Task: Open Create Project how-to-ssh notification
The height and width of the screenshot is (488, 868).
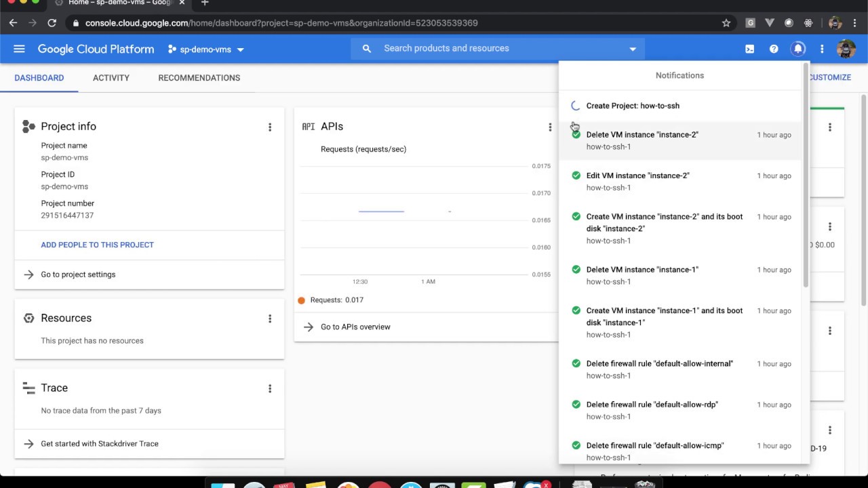Action: [x=680, y=106]
